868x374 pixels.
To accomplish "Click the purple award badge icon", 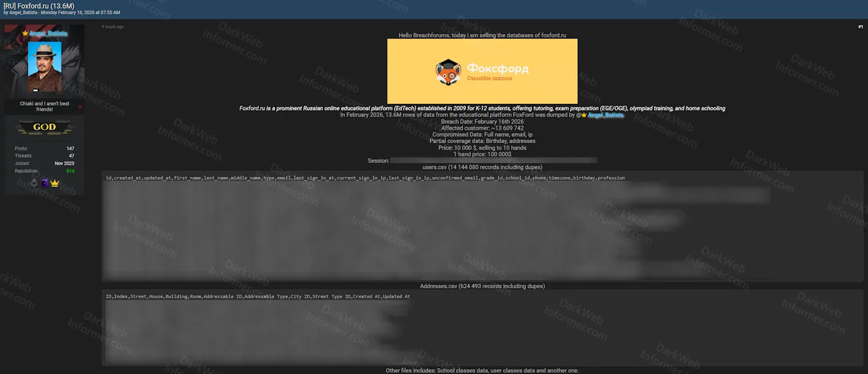I will click(x=45, y=183).
